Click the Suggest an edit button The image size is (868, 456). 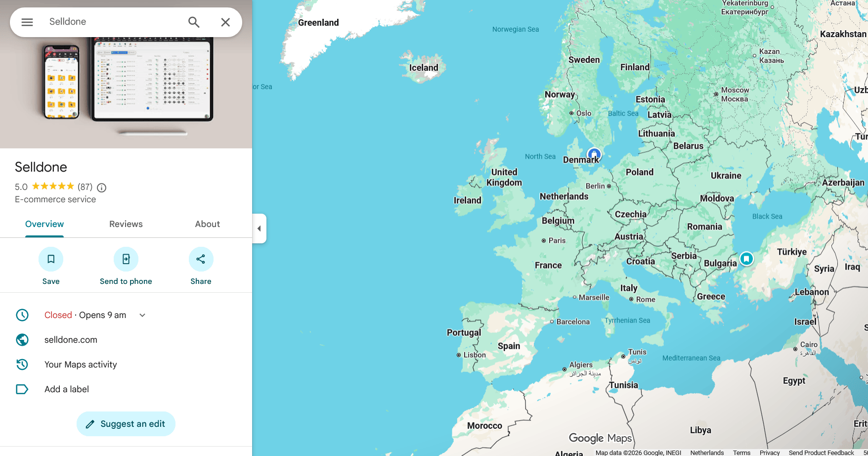point(126,424)
